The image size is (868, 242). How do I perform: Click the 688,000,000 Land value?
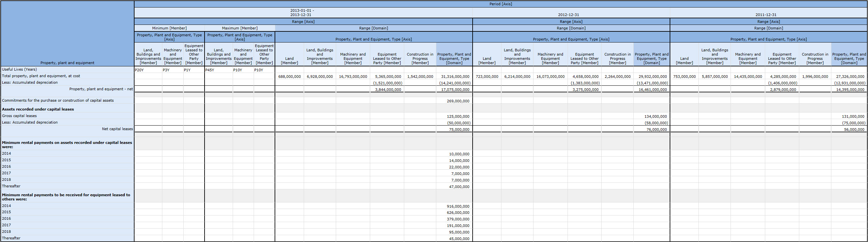pos(289,77)
